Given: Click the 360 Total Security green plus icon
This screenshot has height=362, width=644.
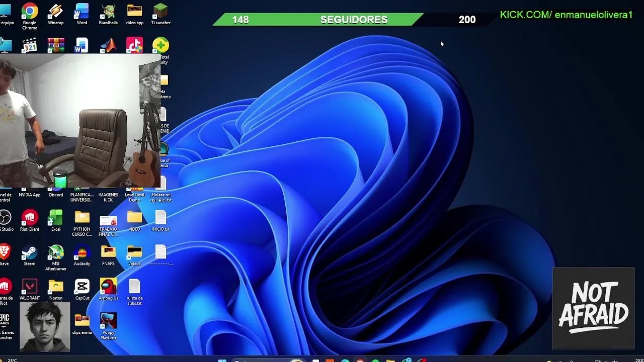Looking at the screenshot, I should click(160, 45).
